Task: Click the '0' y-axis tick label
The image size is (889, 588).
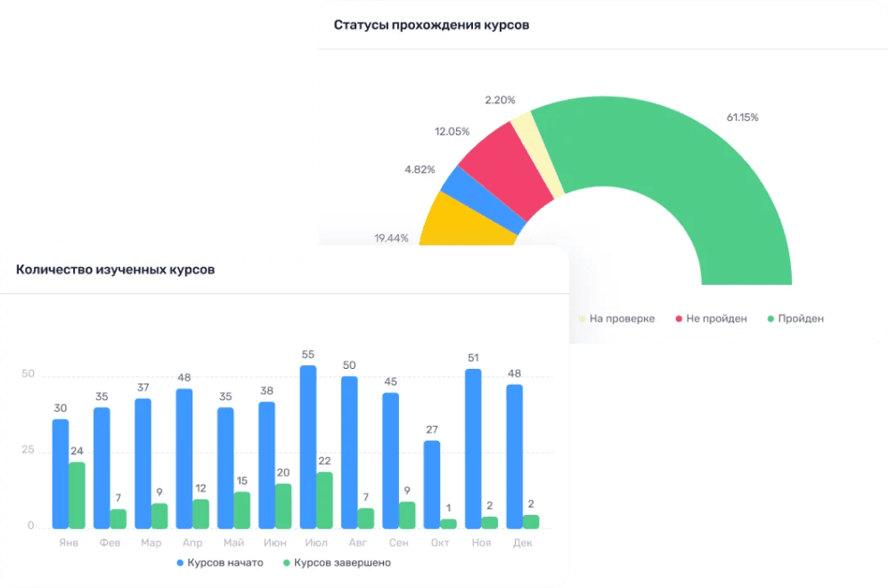Action: 30,526
